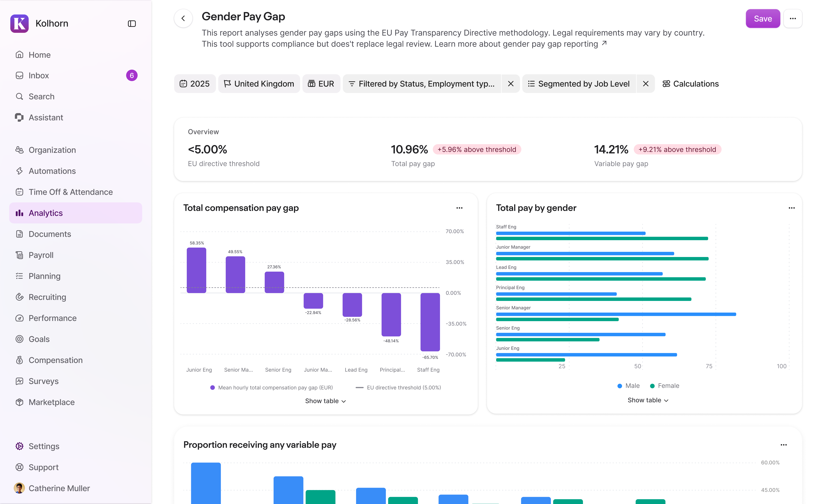This screenshot has height=504, width=825.
Task: Open report more options menu
Action: [793, 18]
